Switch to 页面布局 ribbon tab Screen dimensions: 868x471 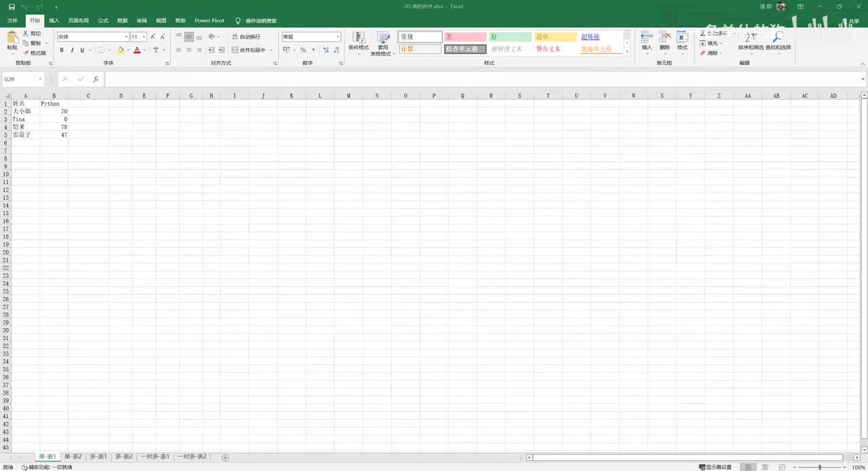pyautogui.click(x=79, y=20)
